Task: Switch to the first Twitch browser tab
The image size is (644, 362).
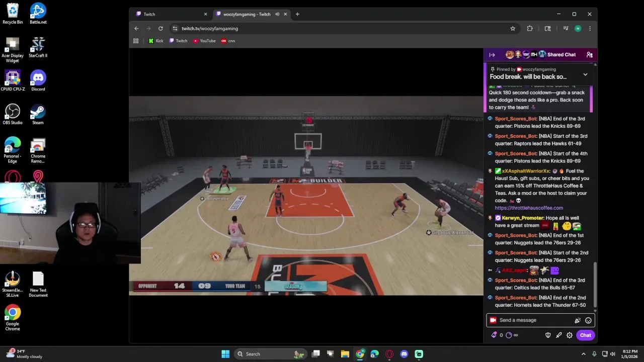Action: click(171, 14)
